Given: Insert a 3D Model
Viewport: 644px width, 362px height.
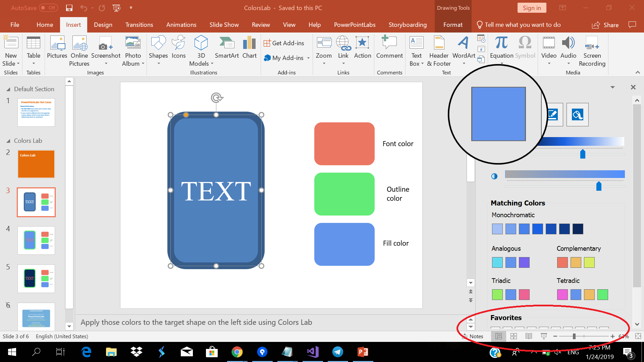Looking at the screenshot, I should pos(201,51).
